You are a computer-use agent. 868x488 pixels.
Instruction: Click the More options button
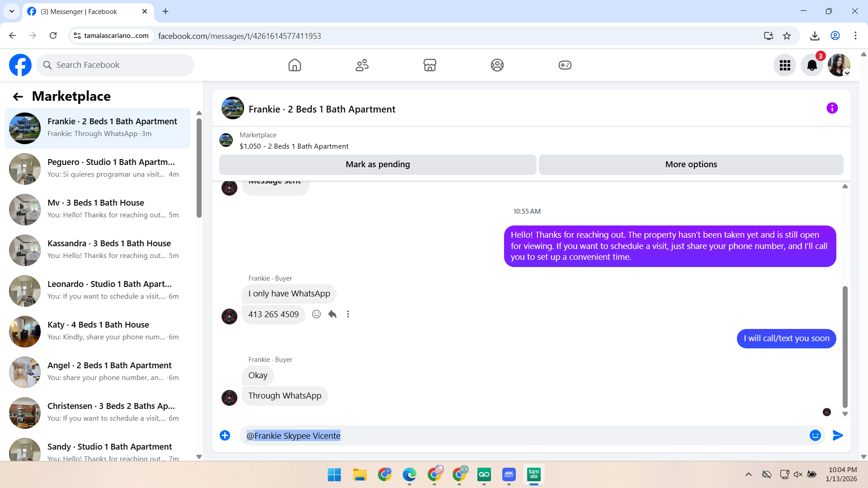pos(691,164)
